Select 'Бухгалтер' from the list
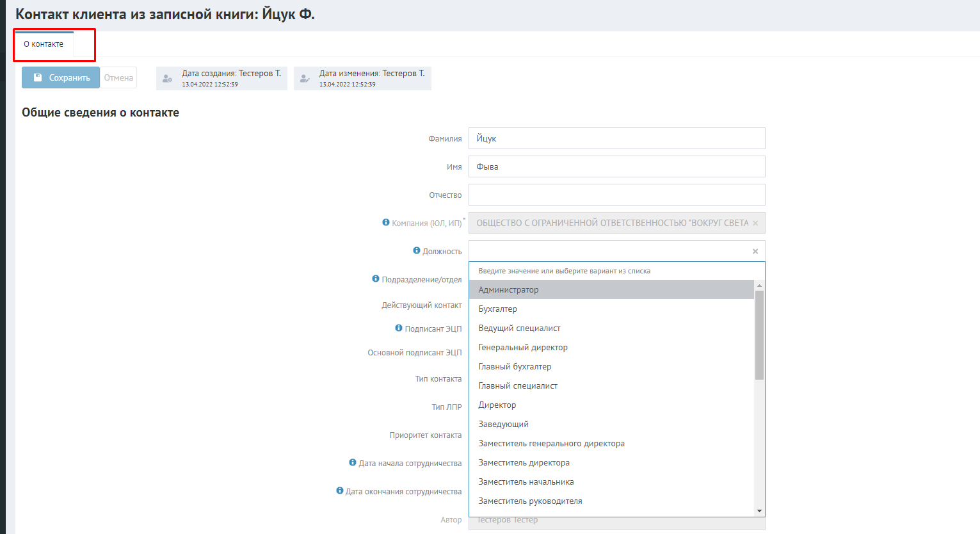The width and height of the screenshot is (980, 534). click(612, 309)
